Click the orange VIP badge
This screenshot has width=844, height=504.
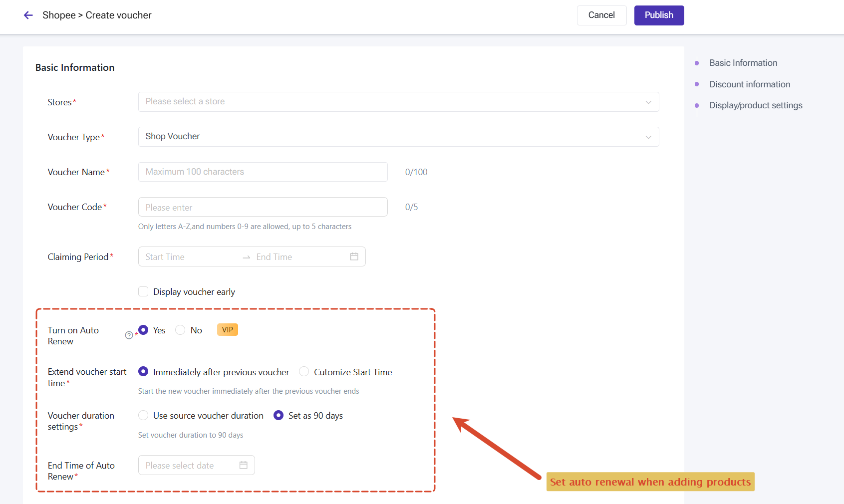(x=228, y=330)
